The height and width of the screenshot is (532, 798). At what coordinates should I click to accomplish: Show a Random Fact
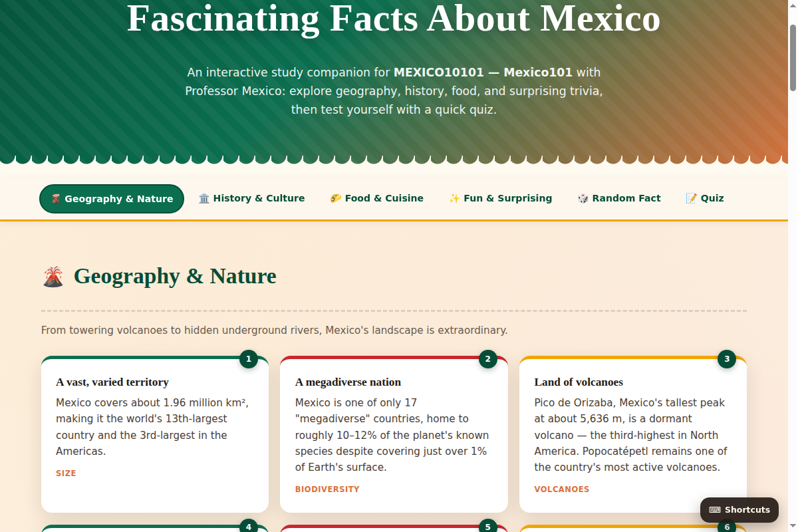click(x=619, y=198)
